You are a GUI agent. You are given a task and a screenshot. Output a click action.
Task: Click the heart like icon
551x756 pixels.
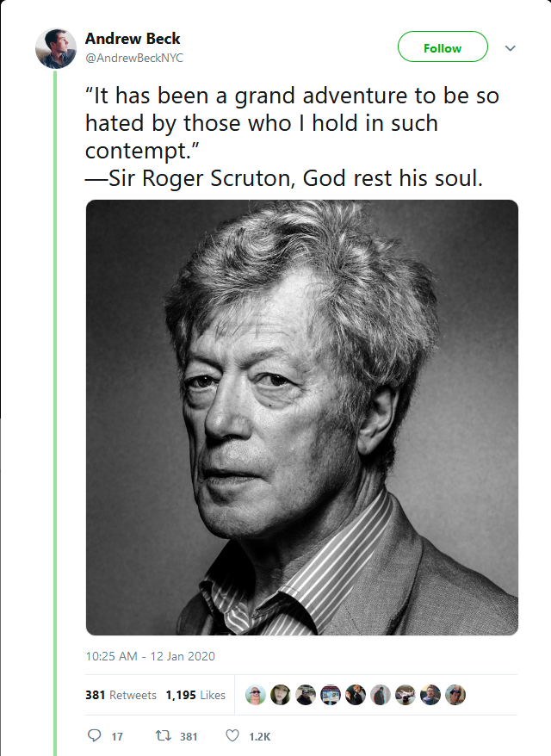point(232,735)
